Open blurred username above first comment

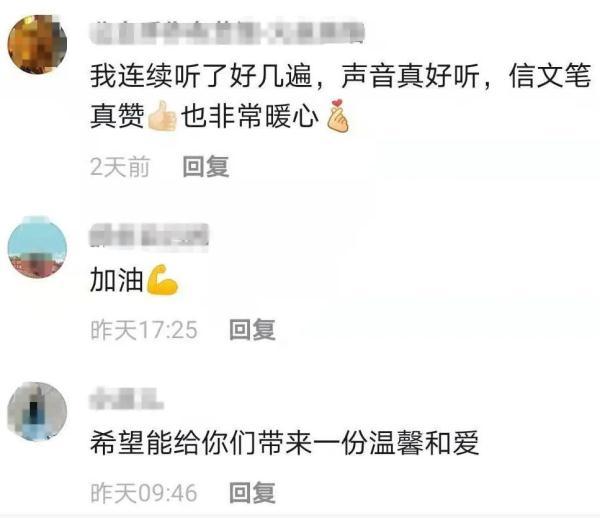click(227, 32)
